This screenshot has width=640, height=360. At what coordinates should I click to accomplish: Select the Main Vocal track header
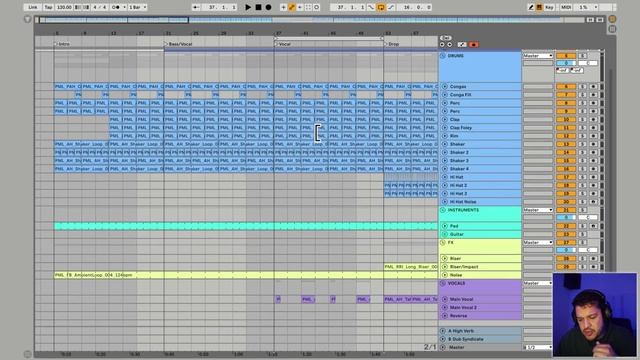pyautogui.click(x=480, y=299)
